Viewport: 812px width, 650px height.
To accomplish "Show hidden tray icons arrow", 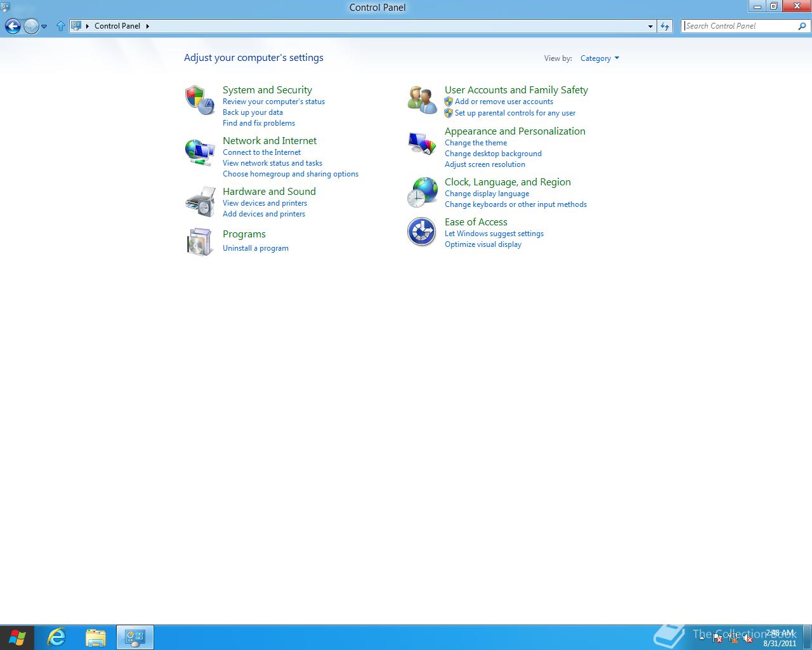I will pyautogui.click(x=702, y=638).
